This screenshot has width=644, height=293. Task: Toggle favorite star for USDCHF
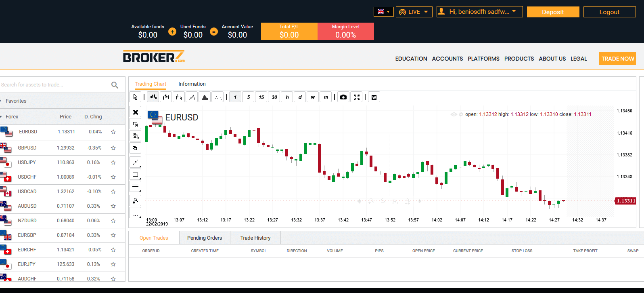pyautogui.click(x=113, y=177)
